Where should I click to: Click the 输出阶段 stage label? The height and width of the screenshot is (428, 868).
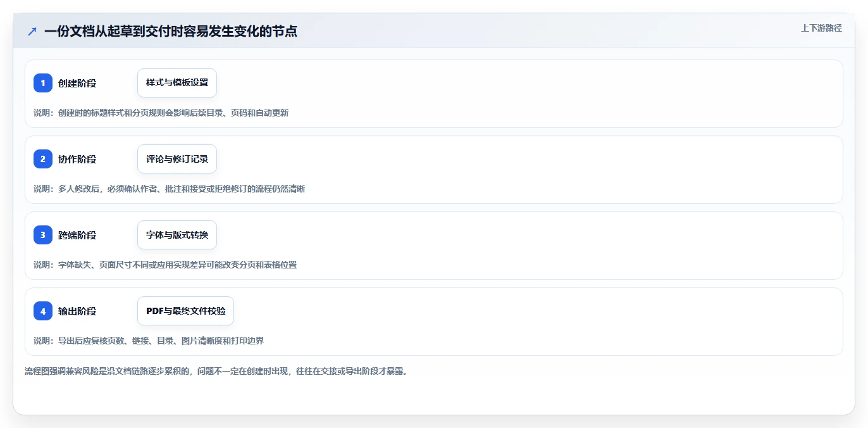click(77, 311)
